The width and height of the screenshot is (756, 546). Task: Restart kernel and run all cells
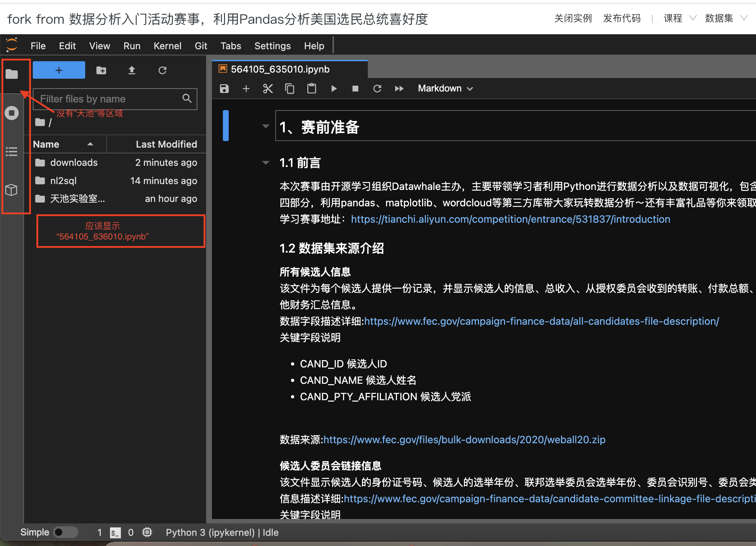(399, 89)
